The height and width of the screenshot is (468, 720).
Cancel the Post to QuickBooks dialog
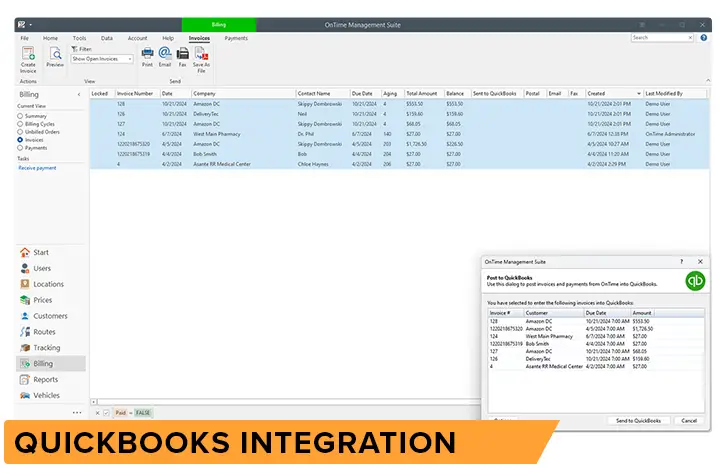(x=689, y=421)
